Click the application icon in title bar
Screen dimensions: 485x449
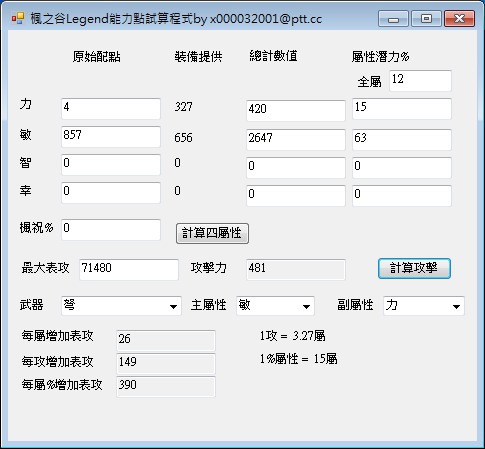pyautogui.click(x=18, y=18)
